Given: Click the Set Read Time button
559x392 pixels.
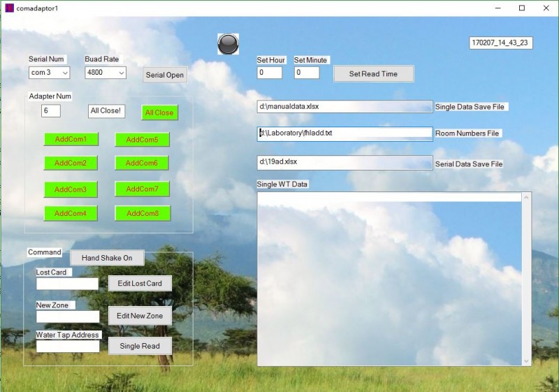Looking at the screenshot, I should tap(373, 74).
